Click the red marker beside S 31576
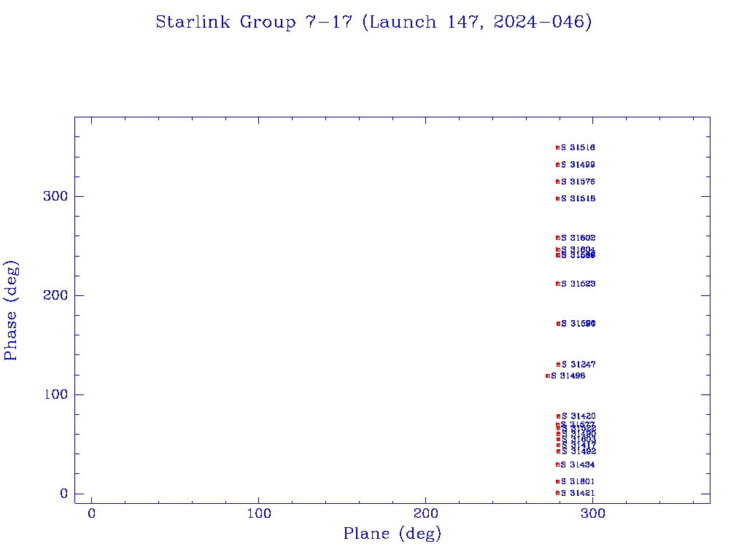Screen dimensions: 747x560 pyautogui.click(x=557, y=182)
